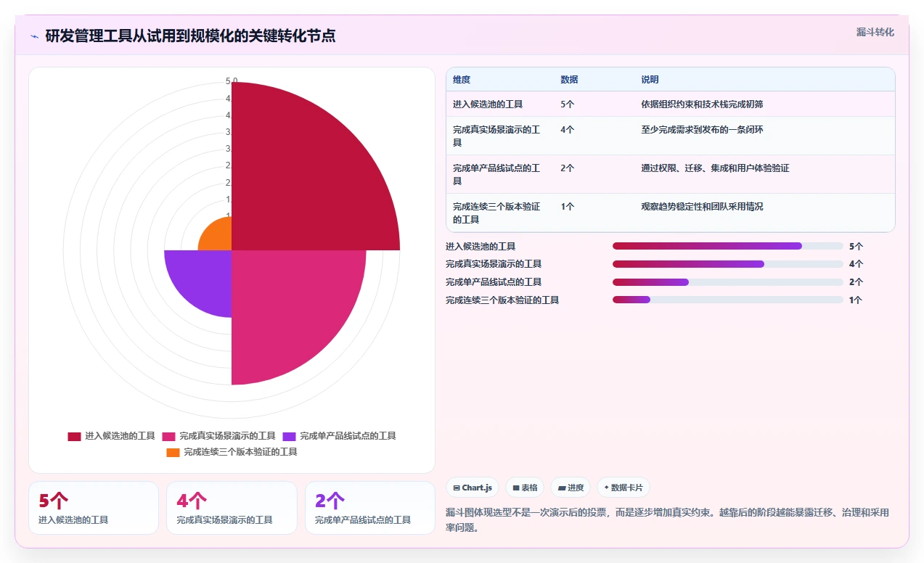Click progress bar for 完成单产品线试点的工具
The image size is (924, 563).
(x=728, y=282)
